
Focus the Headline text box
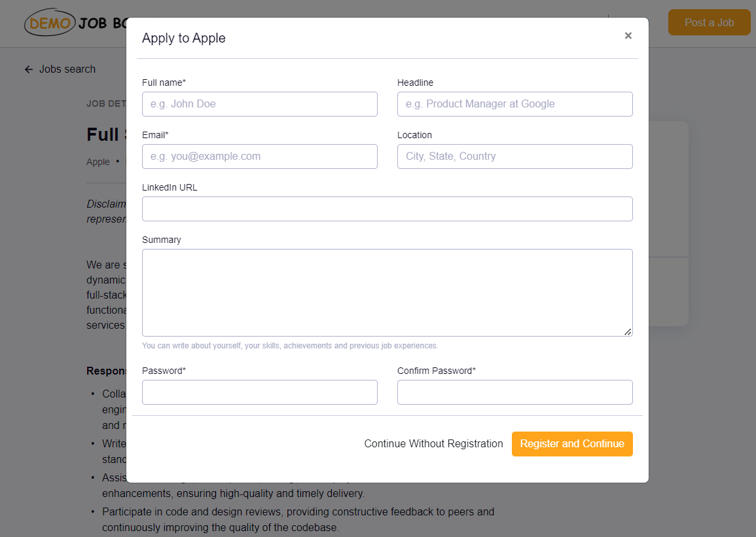point(515,104)
